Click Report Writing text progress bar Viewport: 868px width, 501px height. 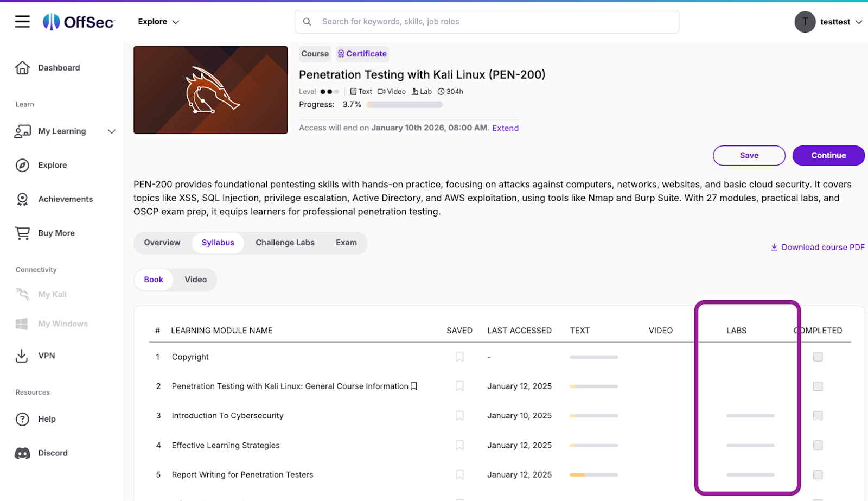(x=594, y=475)
